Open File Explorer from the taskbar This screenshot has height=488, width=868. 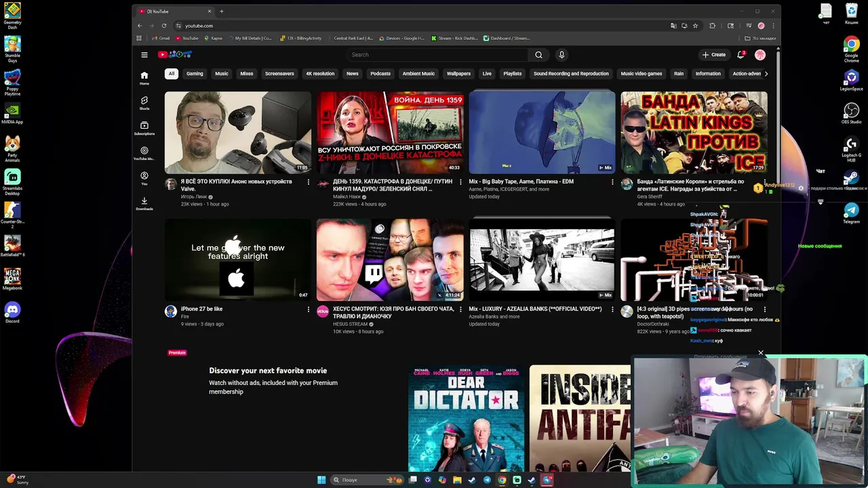(x=457, y=480)
